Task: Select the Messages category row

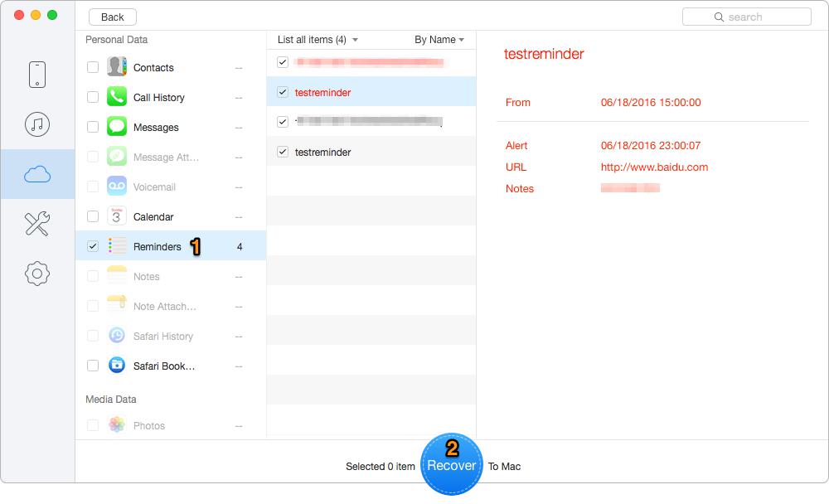Action: [170, 127]
